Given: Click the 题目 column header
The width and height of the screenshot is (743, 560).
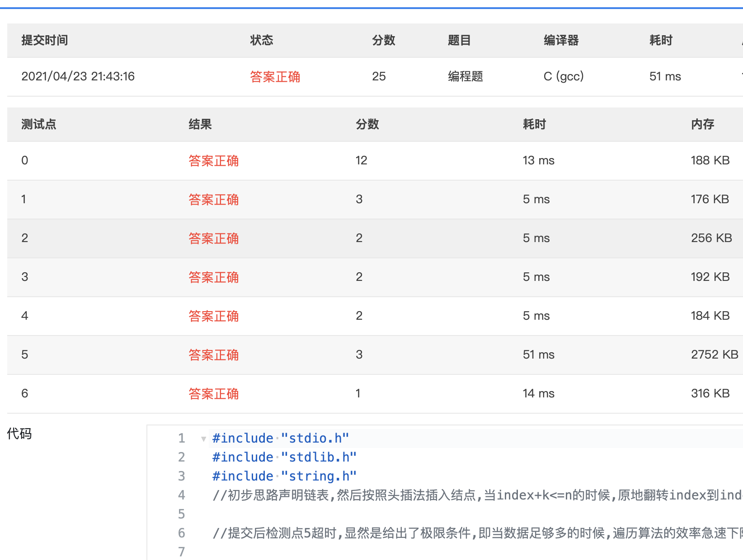Looking at the screenshot, I should 459,40.
